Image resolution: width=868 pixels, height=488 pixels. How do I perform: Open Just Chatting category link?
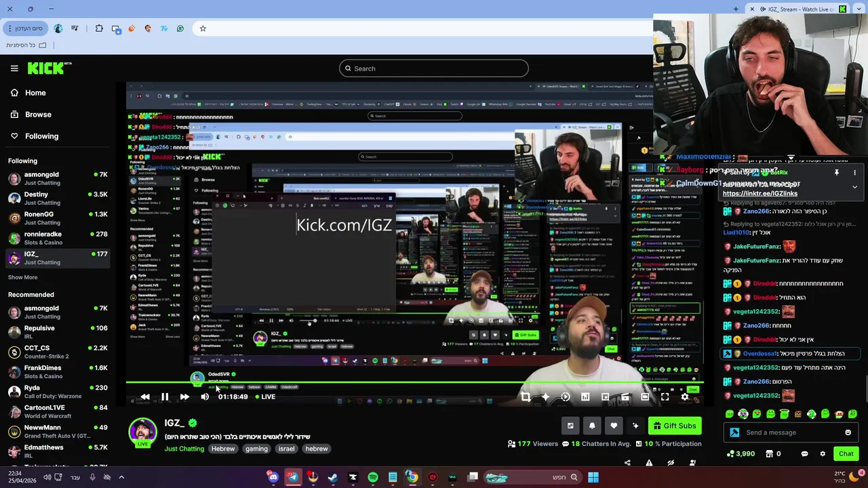[x=184, y=449]
